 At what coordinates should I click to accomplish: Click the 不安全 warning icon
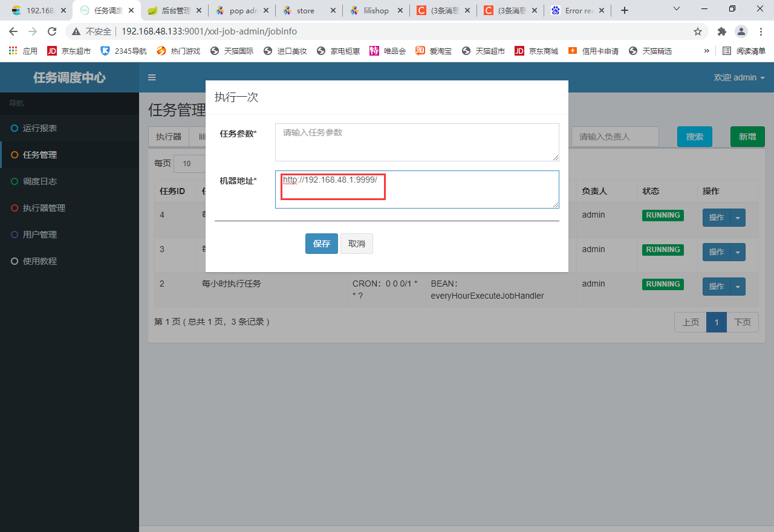[76, 31]
